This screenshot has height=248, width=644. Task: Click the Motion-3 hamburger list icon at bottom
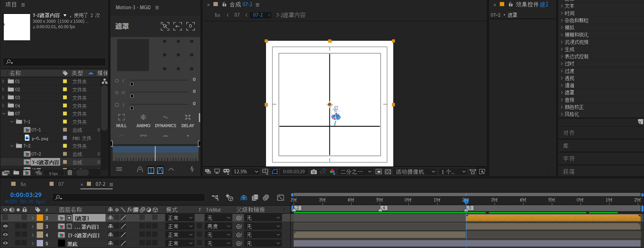(x=119, y=169)
